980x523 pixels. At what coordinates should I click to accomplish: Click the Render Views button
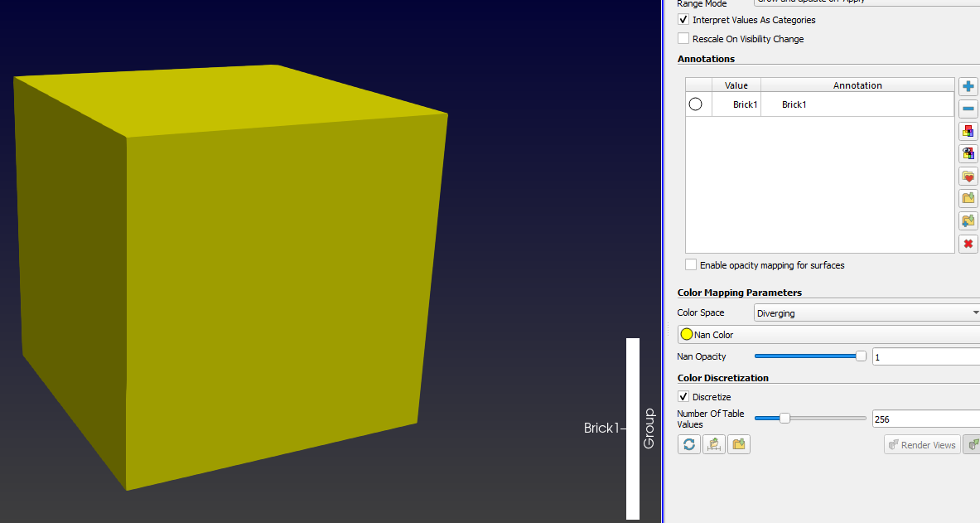[921, 445]
